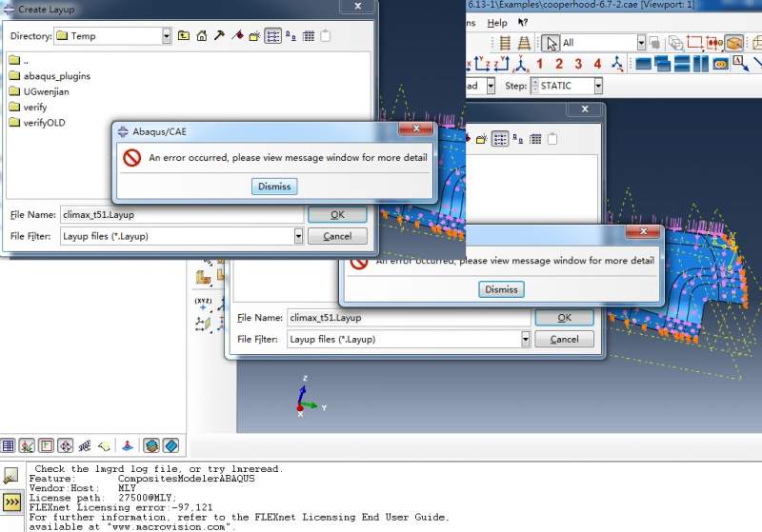The width and height of the screenshot is (762, 532).
Task: Create a new folder in the Create Layup dialog
Action: (x=254, y=36)
